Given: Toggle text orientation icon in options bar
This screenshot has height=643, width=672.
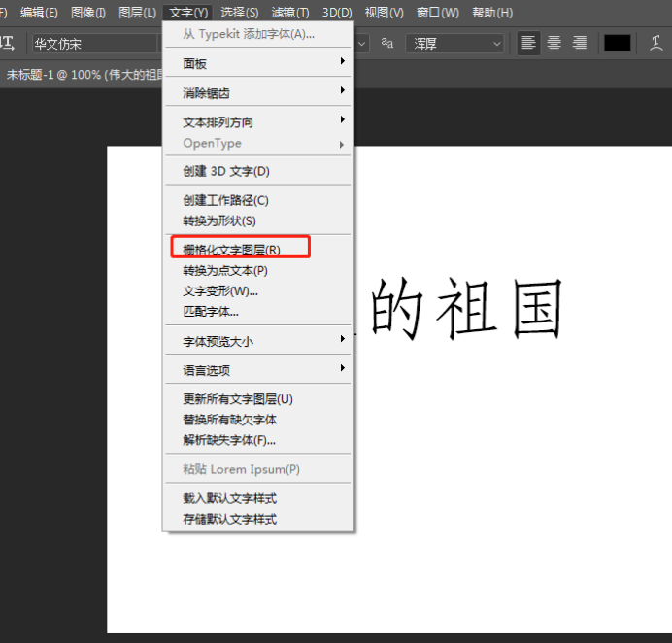Looking at the screenshot, I should [x=8, y=44].
